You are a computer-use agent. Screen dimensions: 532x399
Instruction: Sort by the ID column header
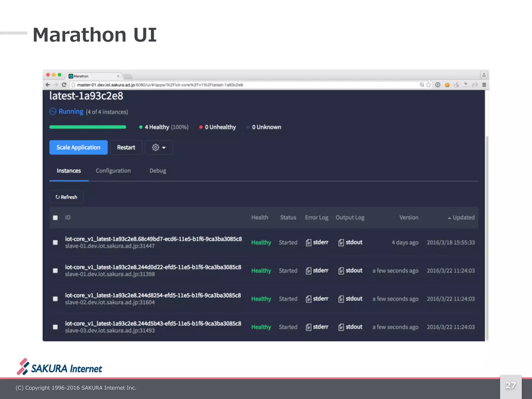(68, 217)
